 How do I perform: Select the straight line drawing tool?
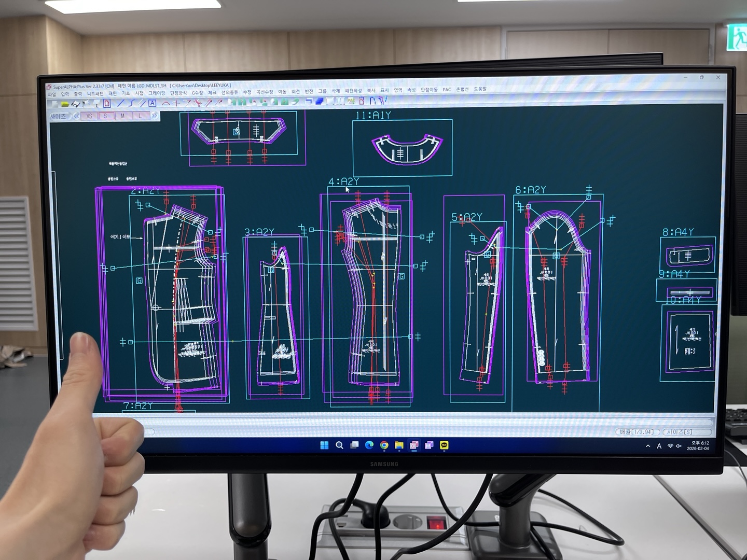pyautogui.click(x=120, y=103)
